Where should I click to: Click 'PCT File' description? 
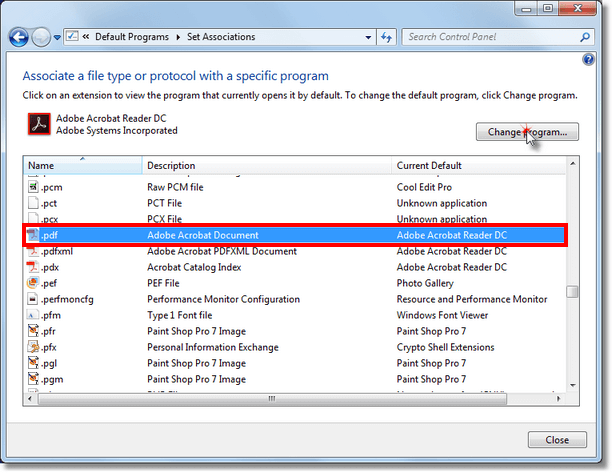[x=164, y=203]
